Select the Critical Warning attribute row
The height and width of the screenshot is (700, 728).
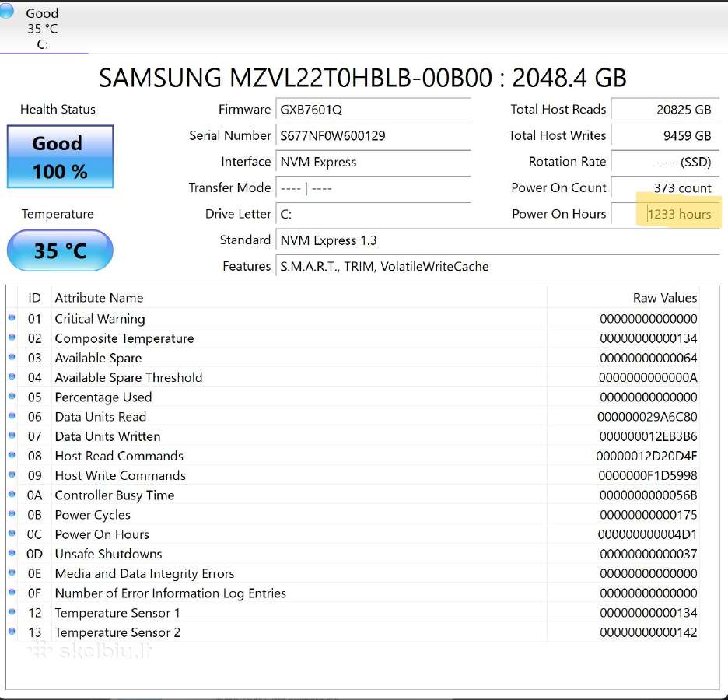[x=353, y=319]
